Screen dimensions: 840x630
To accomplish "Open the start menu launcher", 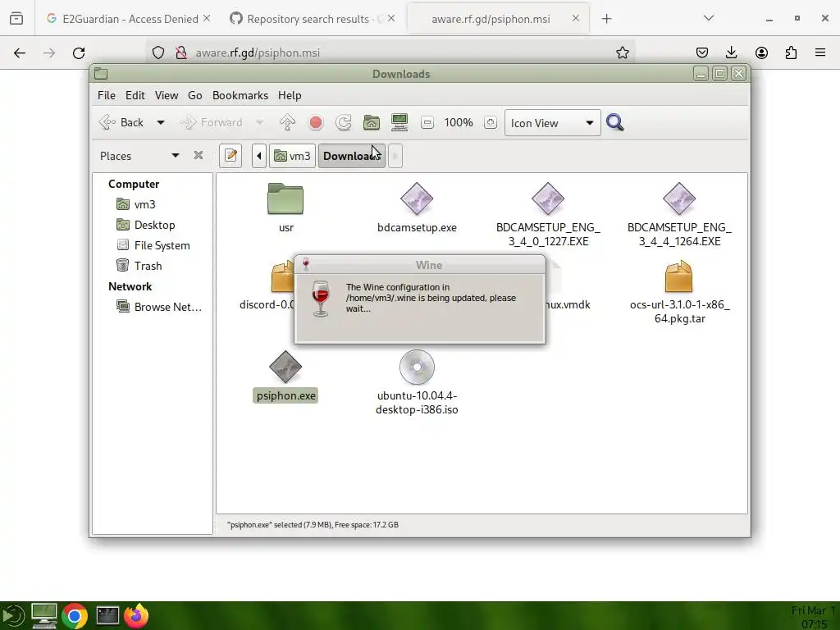I will coord(11,616).
